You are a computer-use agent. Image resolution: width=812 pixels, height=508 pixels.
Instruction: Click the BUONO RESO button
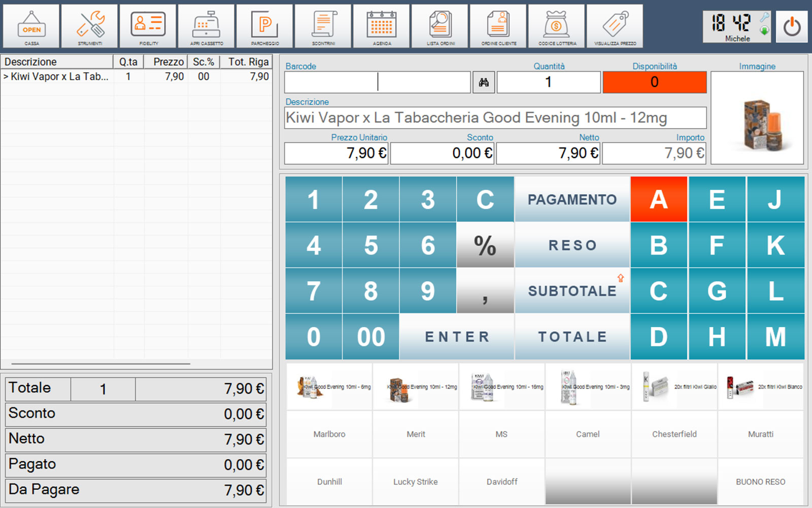(x=761, y=482)
